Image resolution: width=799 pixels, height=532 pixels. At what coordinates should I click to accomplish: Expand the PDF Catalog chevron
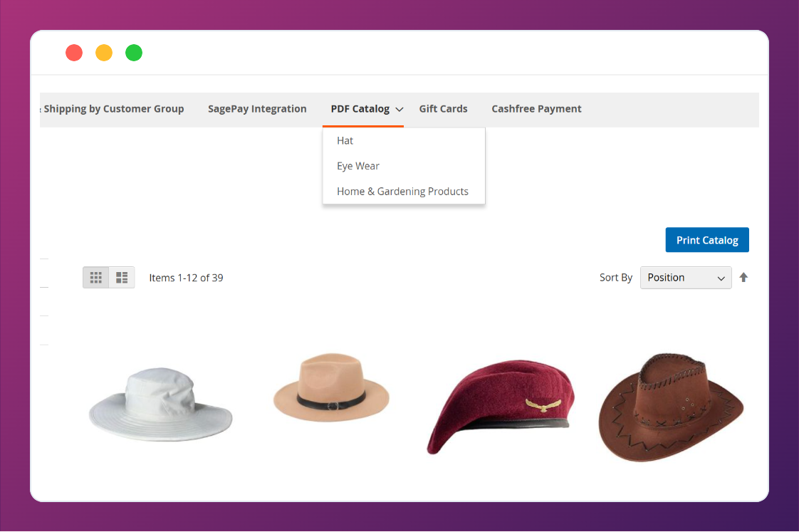(399, 110)
